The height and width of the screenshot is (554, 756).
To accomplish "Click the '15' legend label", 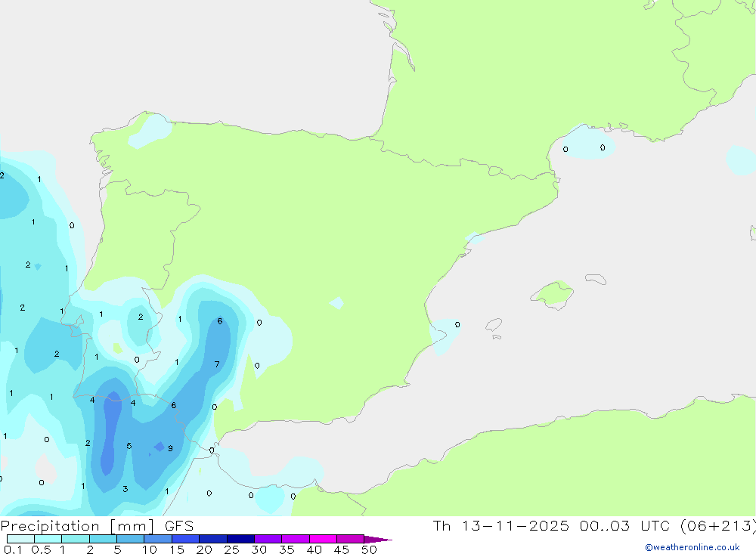I will 177,549.
